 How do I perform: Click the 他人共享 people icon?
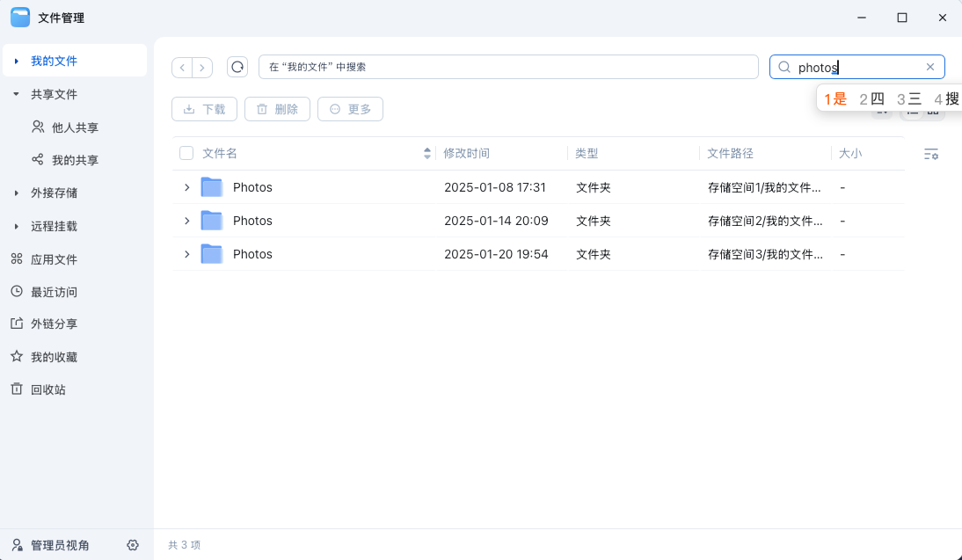(x=38, y=127)
